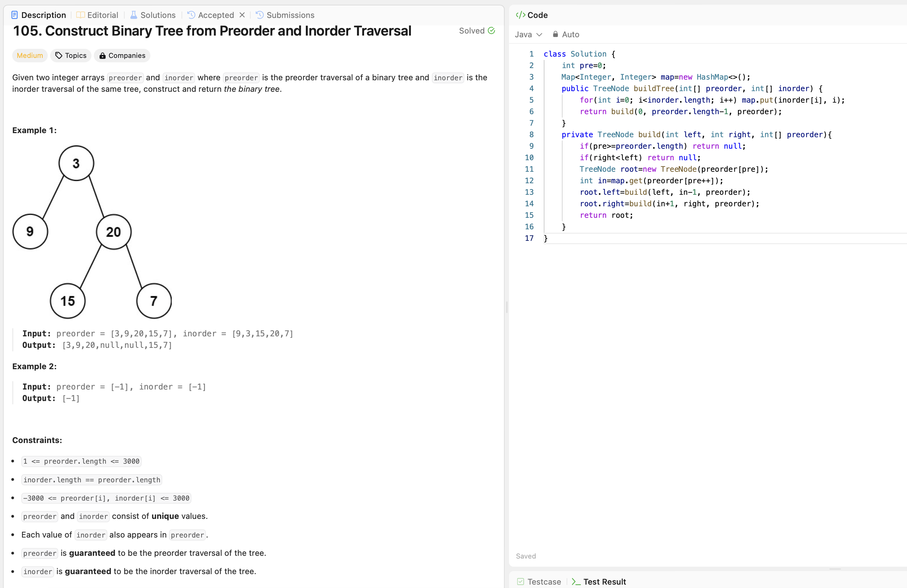Click the Submissions history icon

point(259,15)
